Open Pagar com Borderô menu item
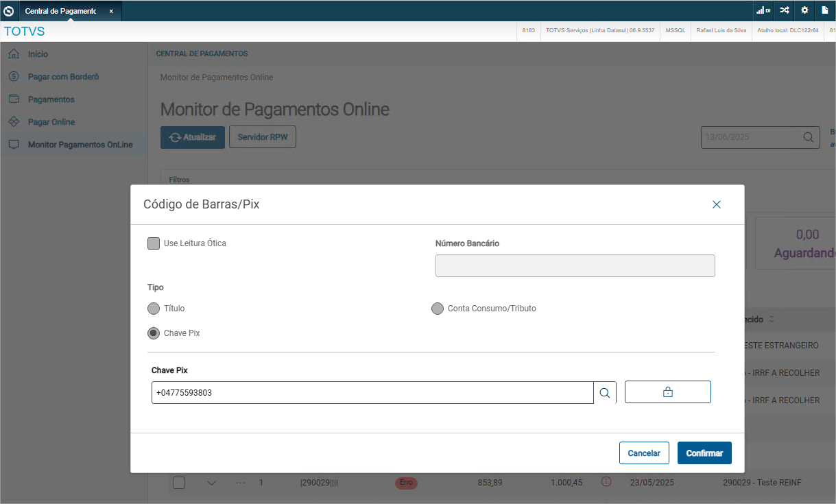Screen dimensions: 836x504 click(63, 77)
